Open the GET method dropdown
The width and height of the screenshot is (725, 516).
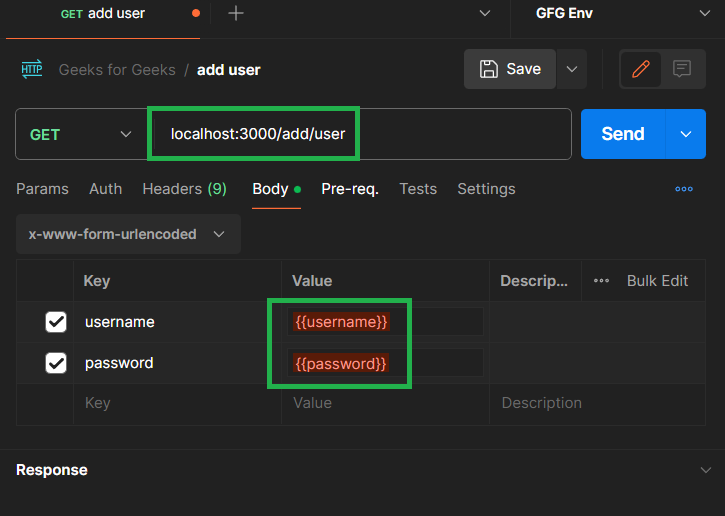pyautogui.click(x=82, y=134)
